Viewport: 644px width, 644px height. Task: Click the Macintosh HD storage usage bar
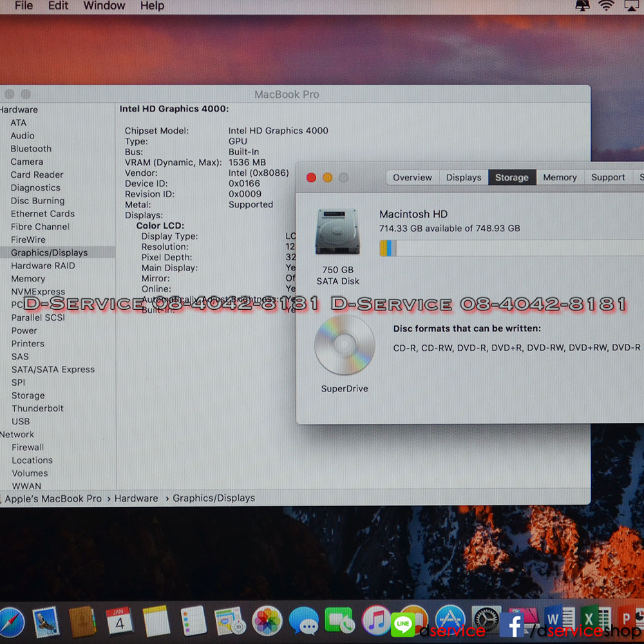click(512, 249)
